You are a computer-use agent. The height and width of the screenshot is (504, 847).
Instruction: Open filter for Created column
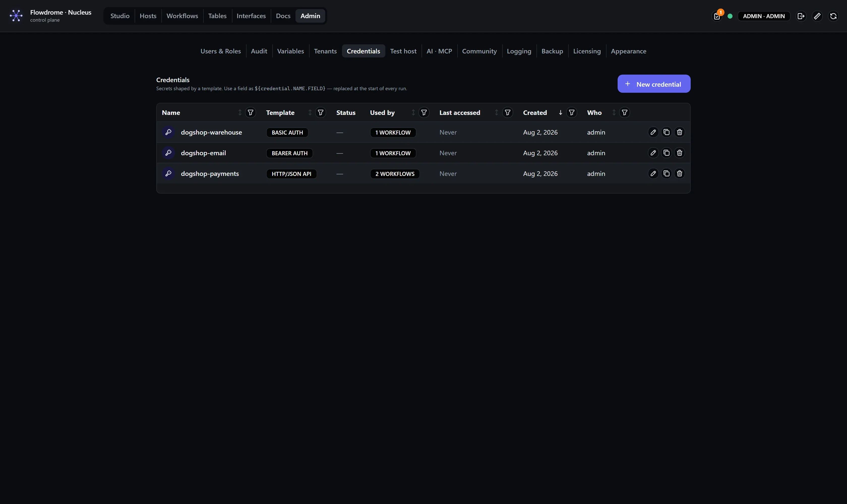point(571,112)
